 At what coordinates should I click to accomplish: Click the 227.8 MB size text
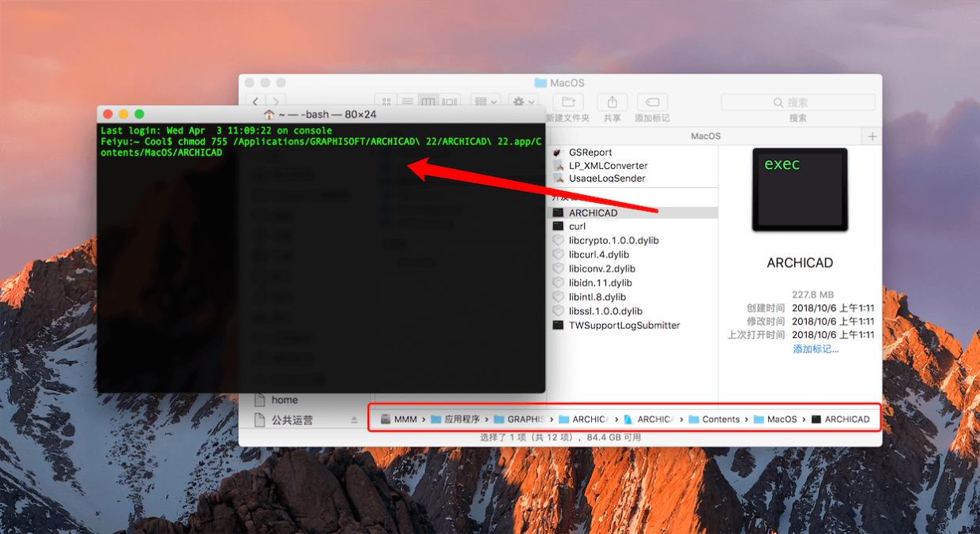[x=813, y=295]
